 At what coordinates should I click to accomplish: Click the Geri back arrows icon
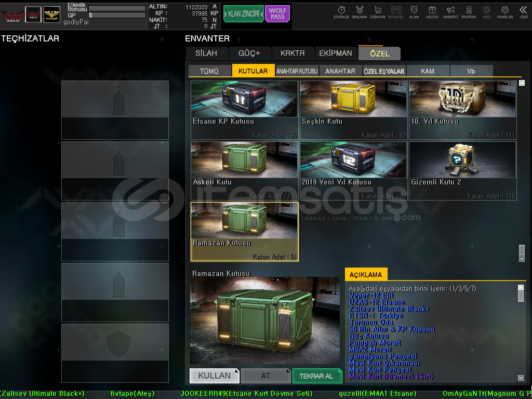[524, 12]
